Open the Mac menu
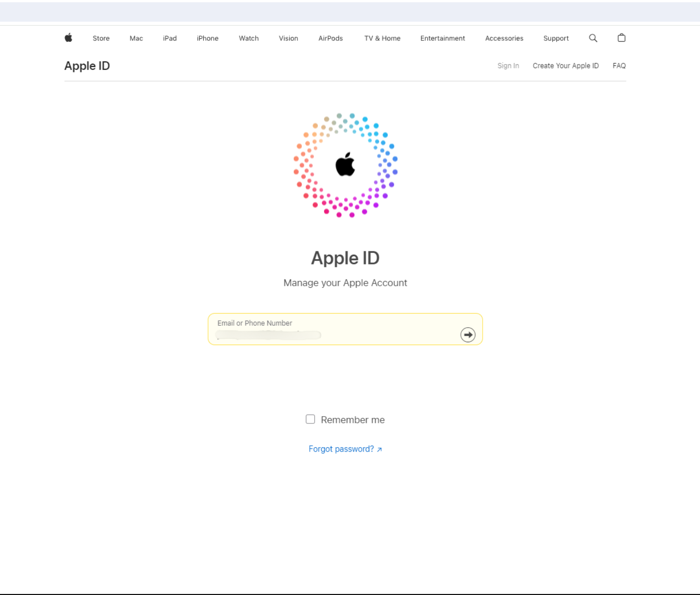700x595 pixels. [x=136, y=38]
